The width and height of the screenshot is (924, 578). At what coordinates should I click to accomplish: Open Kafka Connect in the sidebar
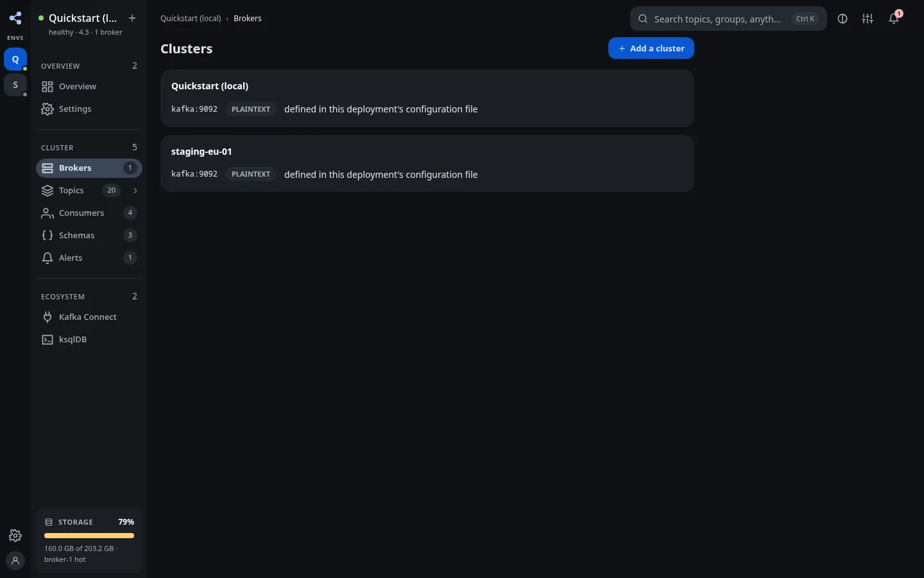(x=89, y=317)
